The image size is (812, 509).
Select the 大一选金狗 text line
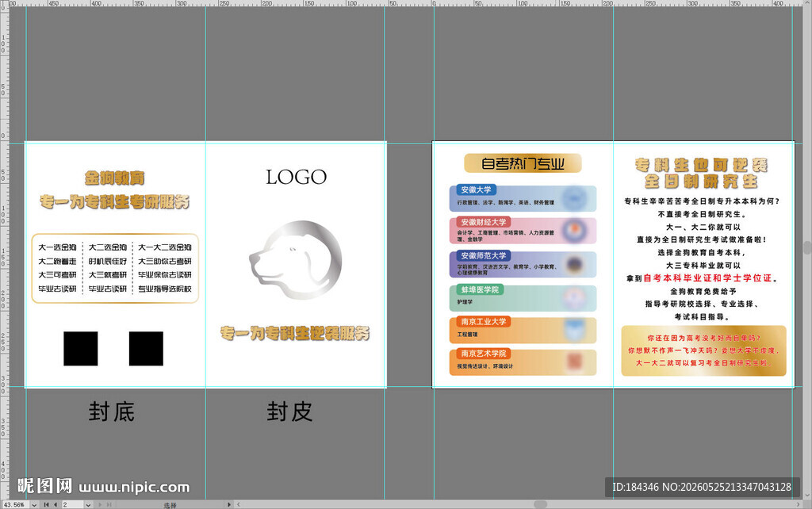pyautogui.click(x=57, y=247)
